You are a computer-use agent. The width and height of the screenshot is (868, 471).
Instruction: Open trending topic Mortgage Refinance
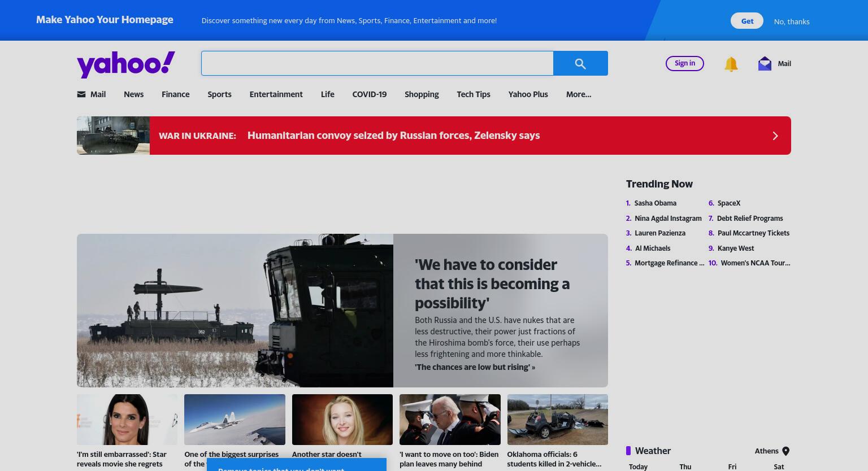point(669,263)
